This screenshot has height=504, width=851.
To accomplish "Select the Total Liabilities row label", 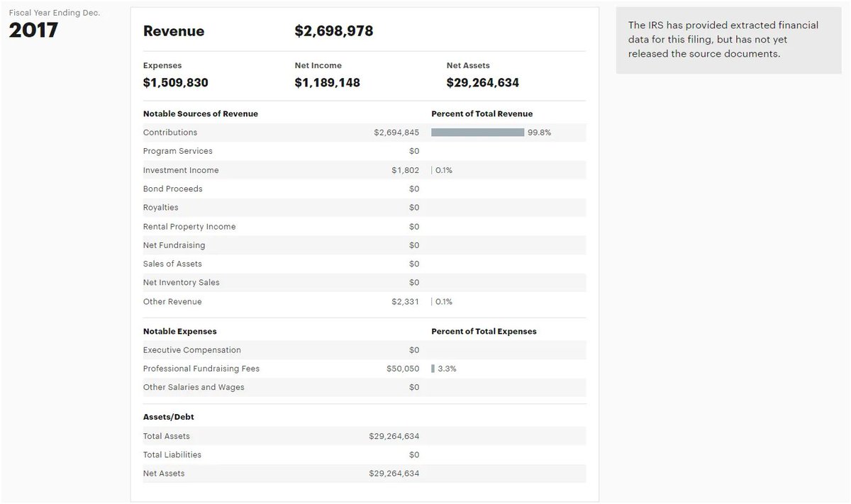I will click(x=172, y=455).
